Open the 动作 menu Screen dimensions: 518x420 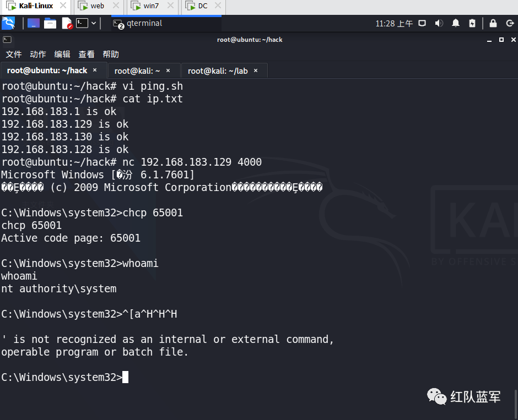pyautogui.click(x=38, y=54)
